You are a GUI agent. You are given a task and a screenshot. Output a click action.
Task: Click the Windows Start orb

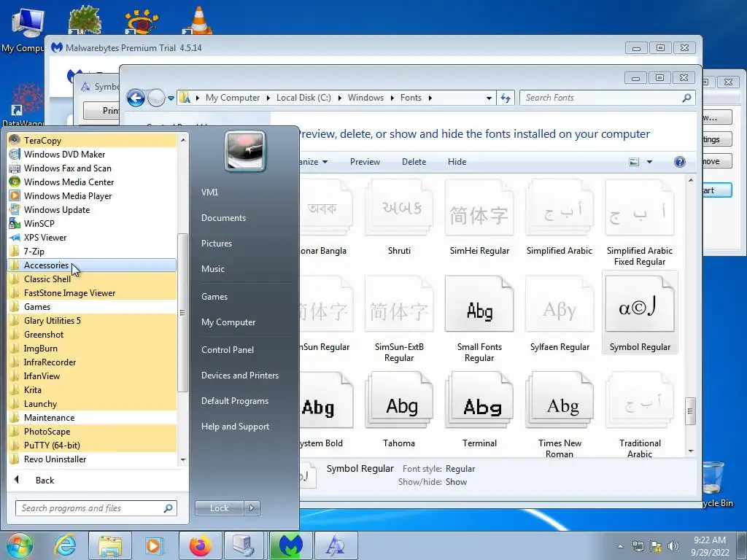[x=20, y=545]
